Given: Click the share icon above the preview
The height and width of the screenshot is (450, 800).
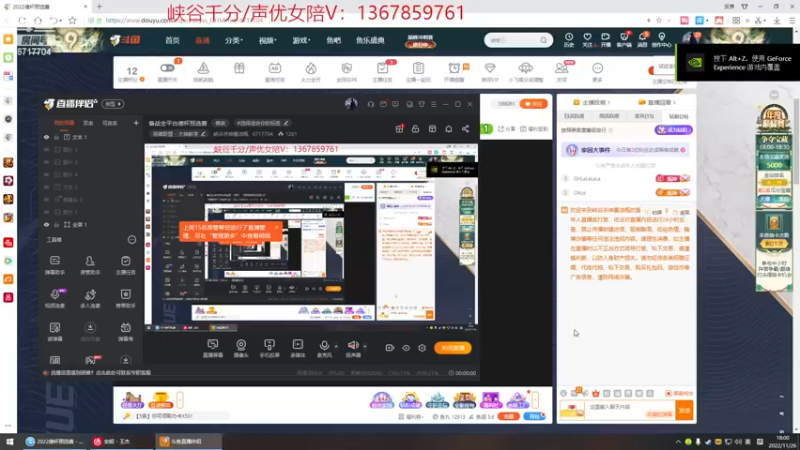Looking at the screenshot, I should coord(465,129).
